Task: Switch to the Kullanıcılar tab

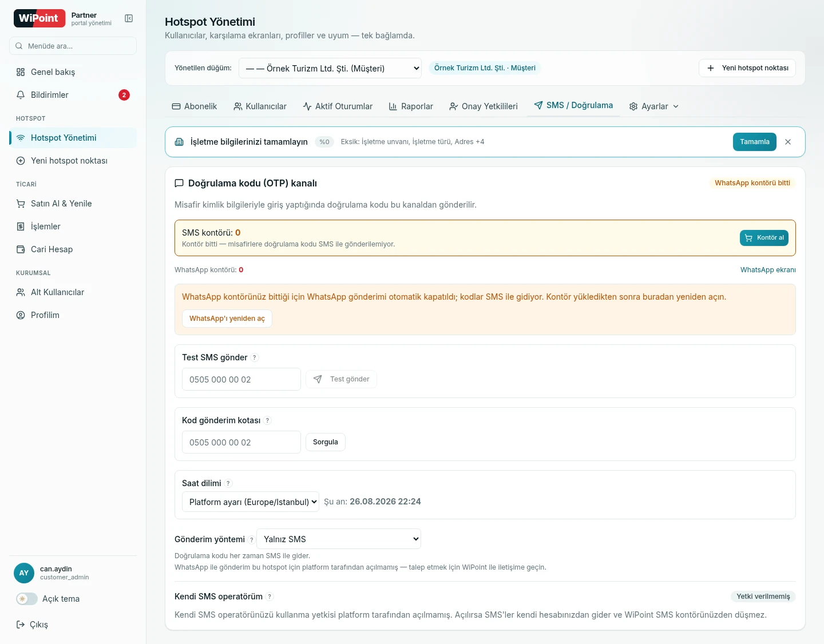Action: [x=260, y=106]
